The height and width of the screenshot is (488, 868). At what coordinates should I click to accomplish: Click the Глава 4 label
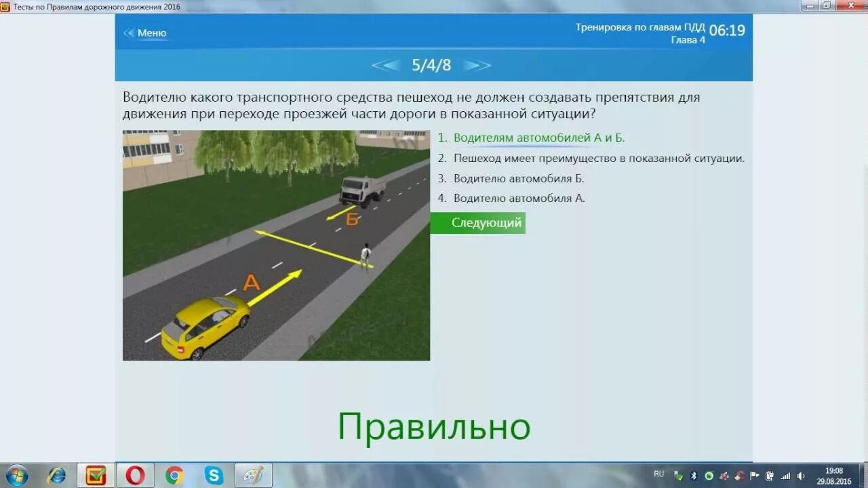pos(688,40)
